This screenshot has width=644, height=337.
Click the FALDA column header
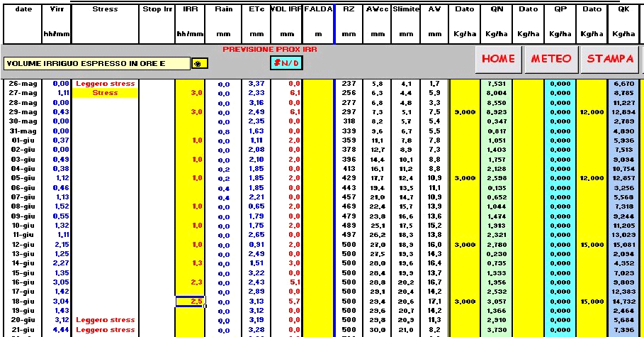318,9
